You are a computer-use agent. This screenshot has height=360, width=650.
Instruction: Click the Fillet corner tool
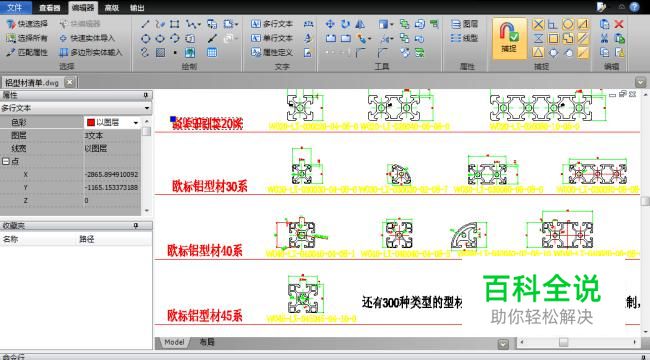pos(360,53)
